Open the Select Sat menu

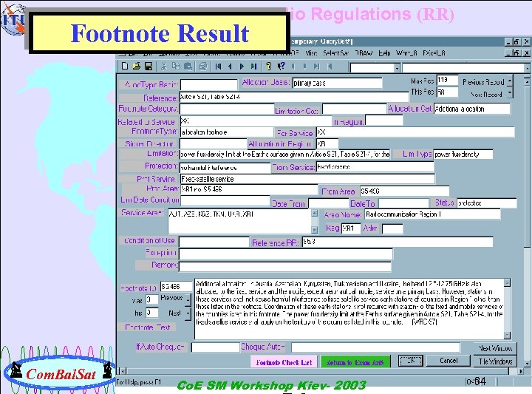click(336, 53)
